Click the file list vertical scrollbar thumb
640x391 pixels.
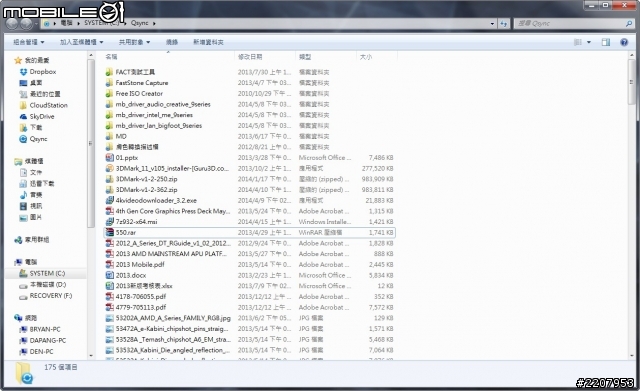(x=632, y=82)
